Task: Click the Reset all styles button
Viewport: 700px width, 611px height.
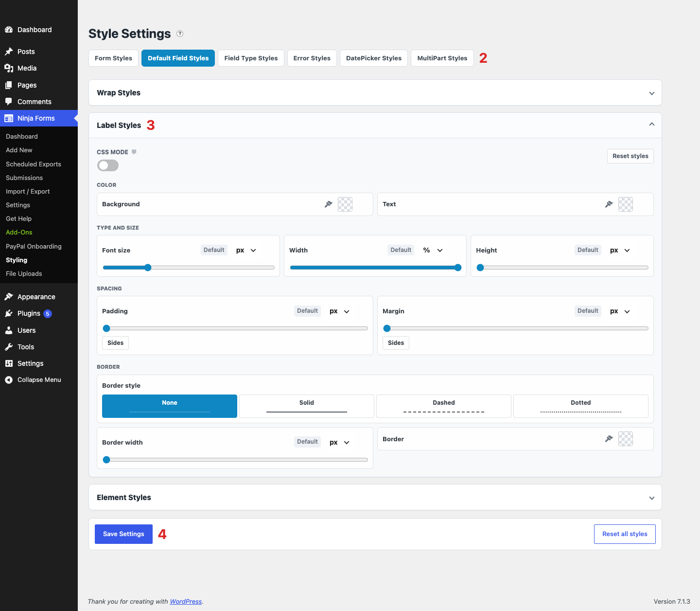Action: (625, 534)
